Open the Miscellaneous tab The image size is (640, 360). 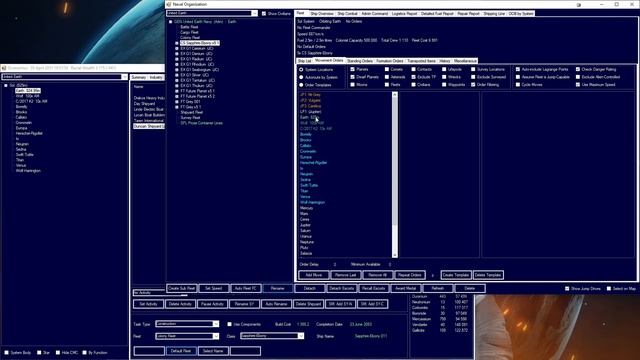click(x=465, y=61)
